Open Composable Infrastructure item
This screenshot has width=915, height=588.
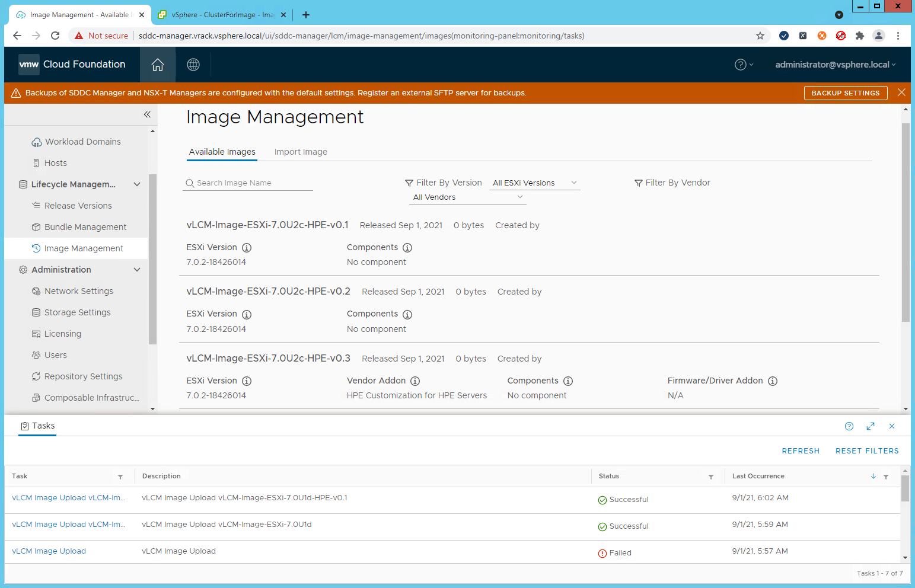[x=91, y=398]
